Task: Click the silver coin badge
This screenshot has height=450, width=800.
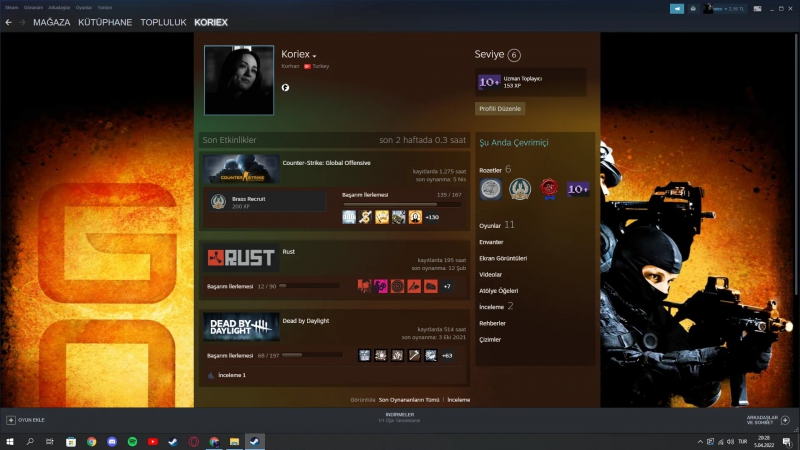Action: coord(490,189)
